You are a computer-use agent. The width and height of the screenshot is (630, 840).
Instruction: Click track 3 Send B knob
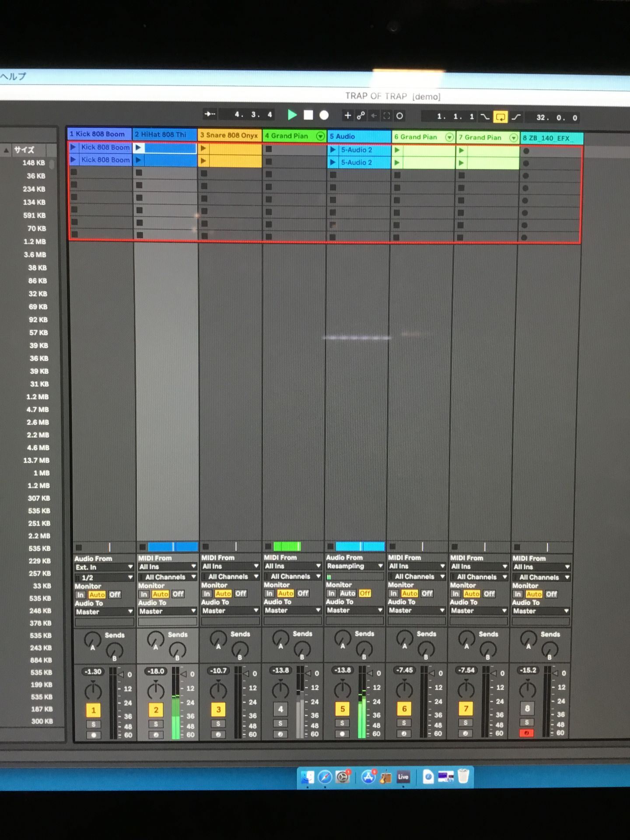240,650
